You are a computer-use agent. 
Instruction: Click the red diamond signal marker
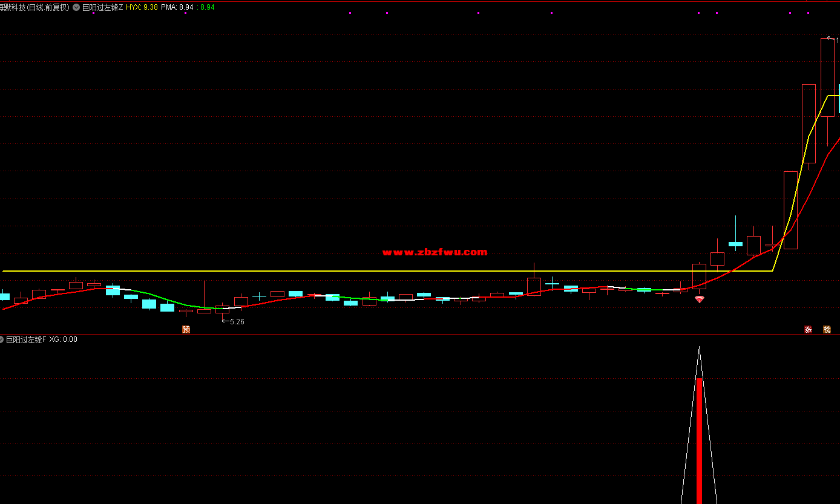[699, 299]
